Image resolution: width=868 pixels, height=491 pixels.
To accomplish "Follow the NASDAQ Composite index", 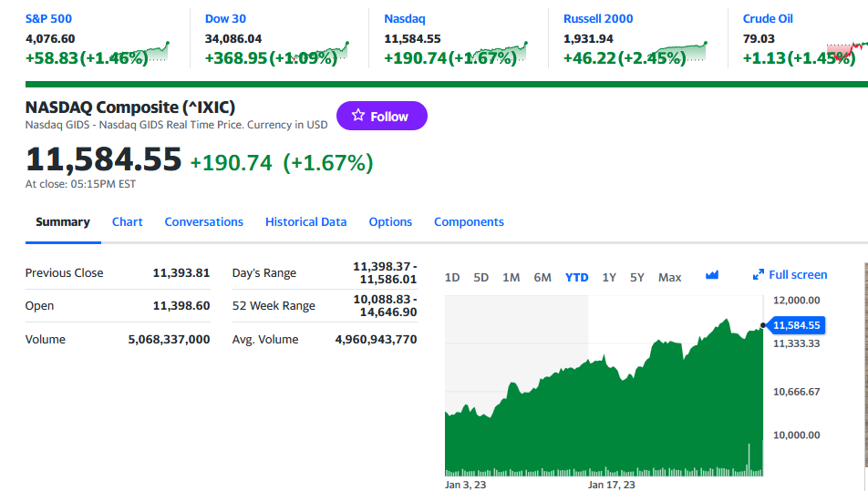I will [381, 116].
